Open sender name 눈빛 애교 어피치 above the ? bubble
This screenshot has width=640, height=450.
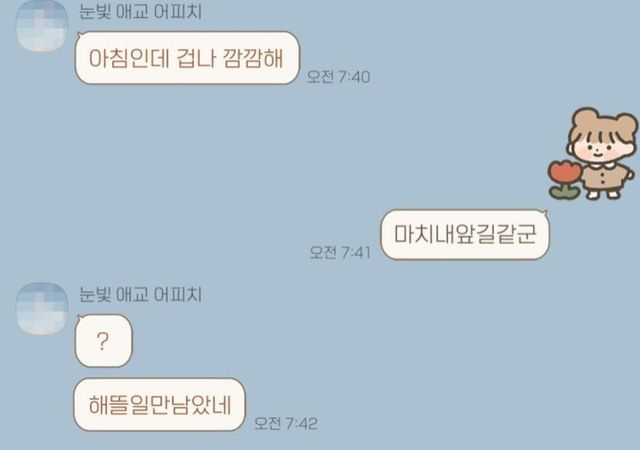(x=140, y=294)
